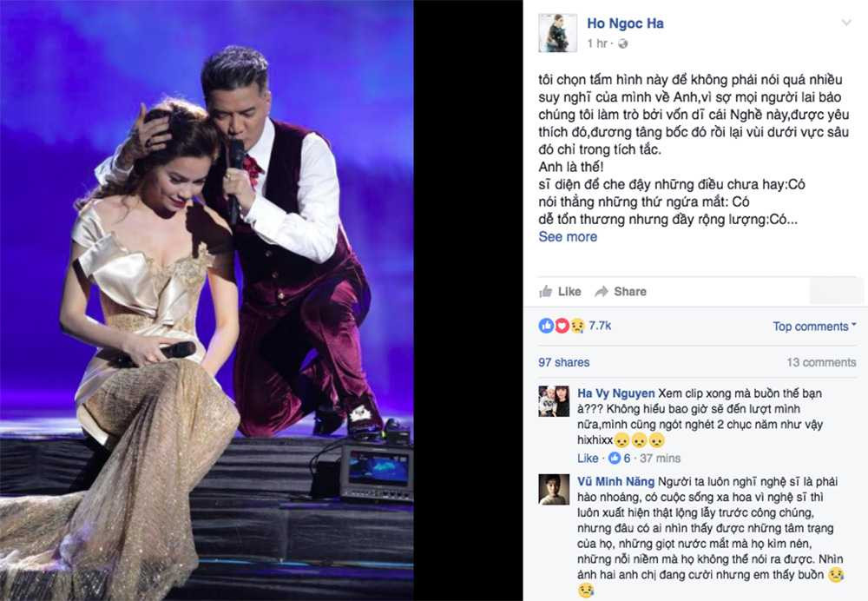Expand the post options chevron in the top right

click(846, 23)
